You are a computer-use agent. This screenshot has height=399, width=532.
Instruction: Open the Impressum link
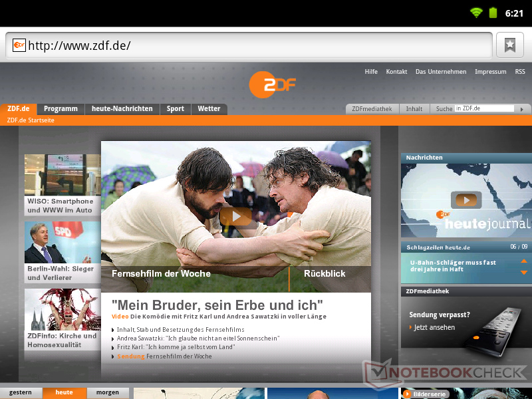(x=491, y=72)
